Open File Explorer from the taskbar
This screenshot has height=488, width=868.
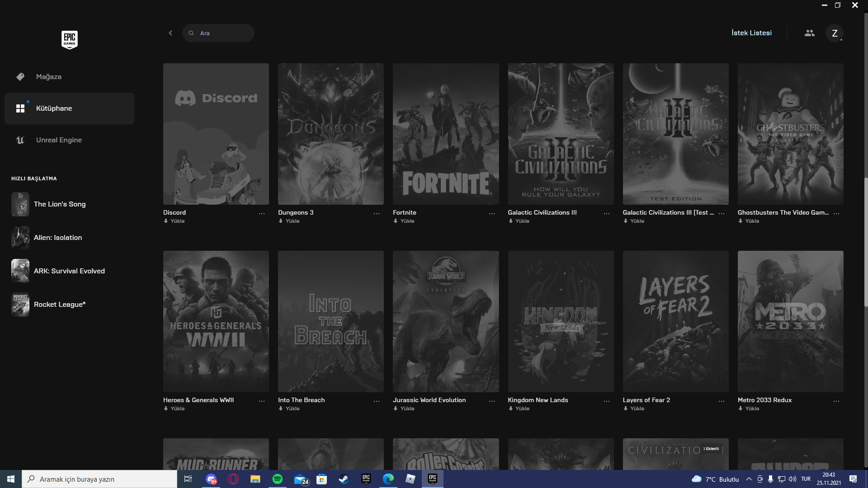coord(255,479)
